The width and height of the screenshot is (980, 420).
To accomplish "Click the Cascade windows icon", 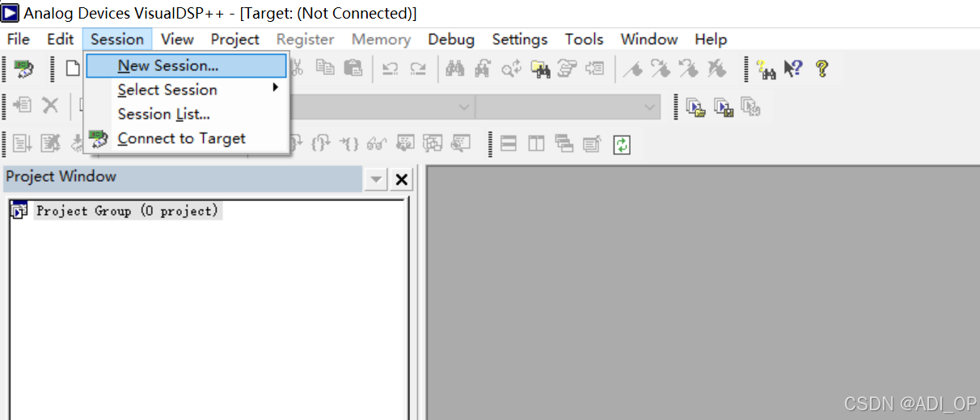I will tap(564, 144).
